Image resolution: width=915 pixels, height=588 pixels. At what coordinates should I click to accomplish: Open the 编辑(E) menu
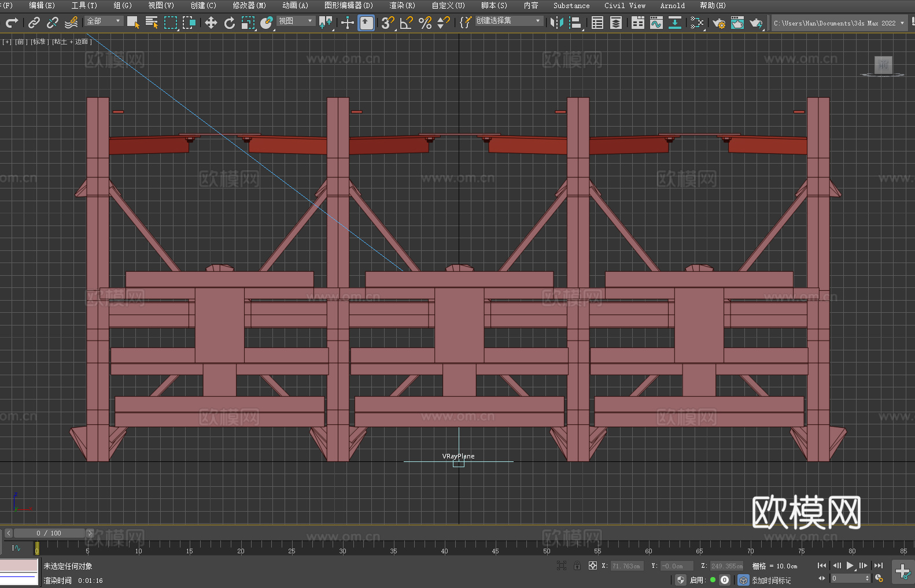pyautogui.click(x=42, y=5)
